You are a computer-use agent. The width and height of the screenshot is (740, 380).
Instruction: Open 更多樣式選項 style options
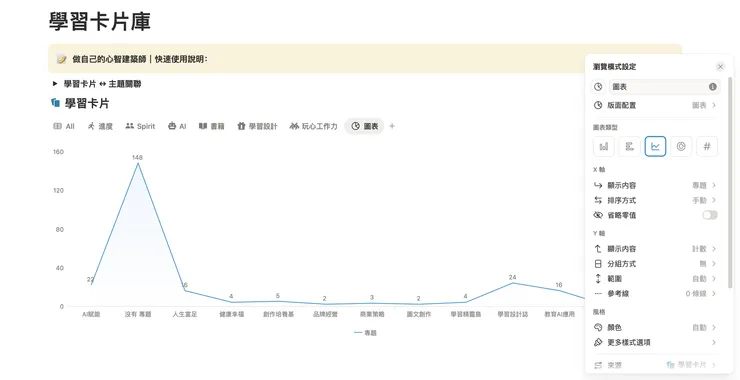click(x=655, y=342)
